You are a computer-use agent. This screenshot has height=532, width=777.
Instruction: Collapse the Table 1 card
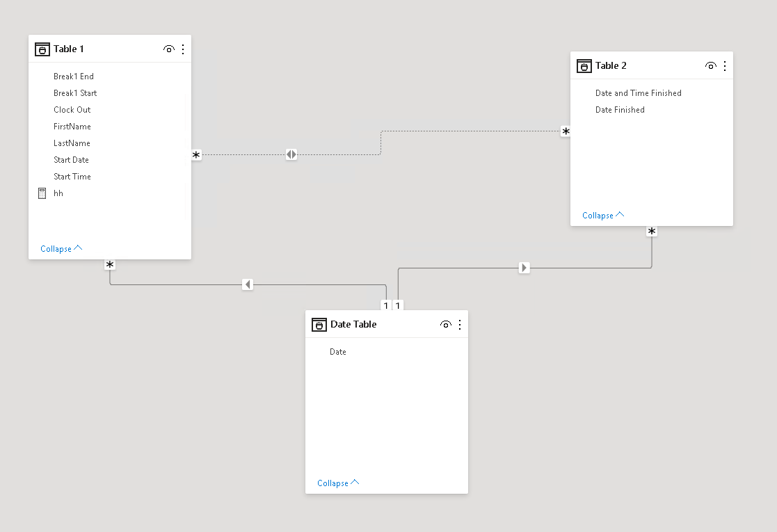pos(61,249)
